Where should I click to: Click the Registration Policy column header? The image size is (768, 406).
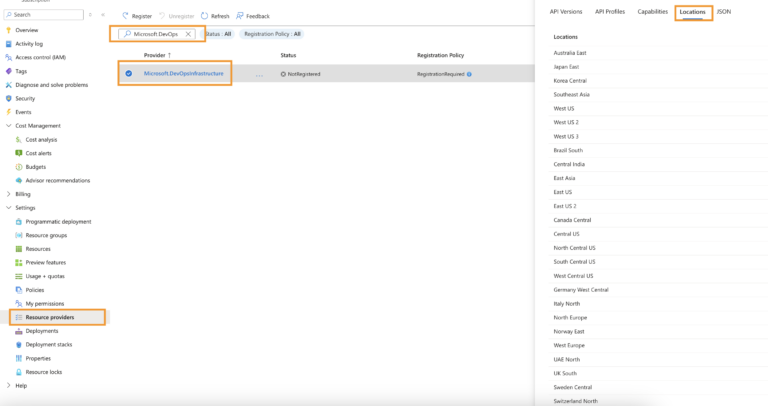[x=440, y=55]
